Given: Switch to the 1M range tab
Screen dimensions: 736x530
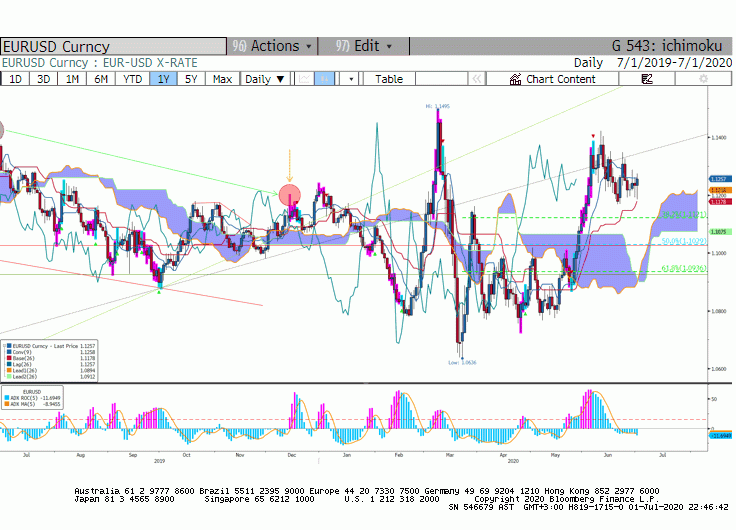Looking at the screenshot, I should pyautogui.click(x=72, y=79).
